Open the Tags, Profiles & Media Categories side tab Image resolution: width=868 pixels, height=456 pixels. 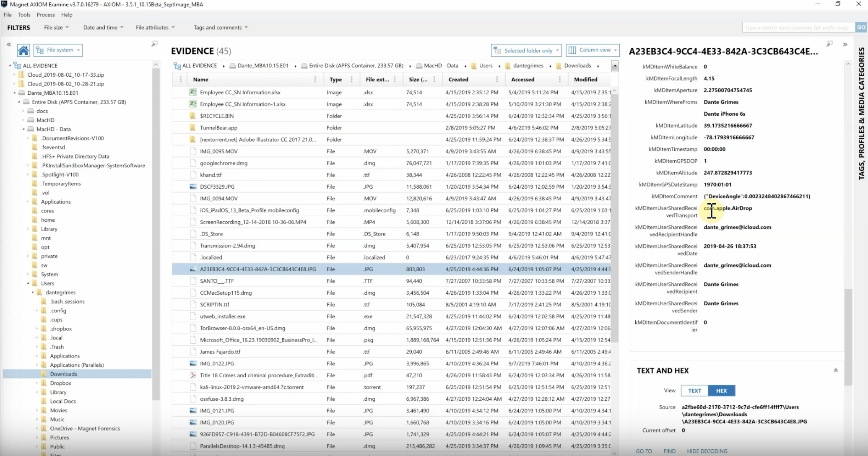click(x=861, y=114)
